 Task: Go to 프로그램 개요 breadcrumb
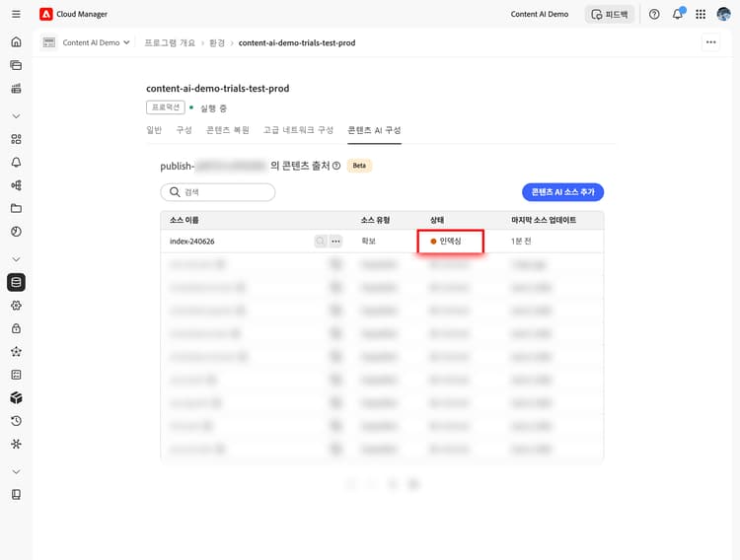click(x=170, y=43)
